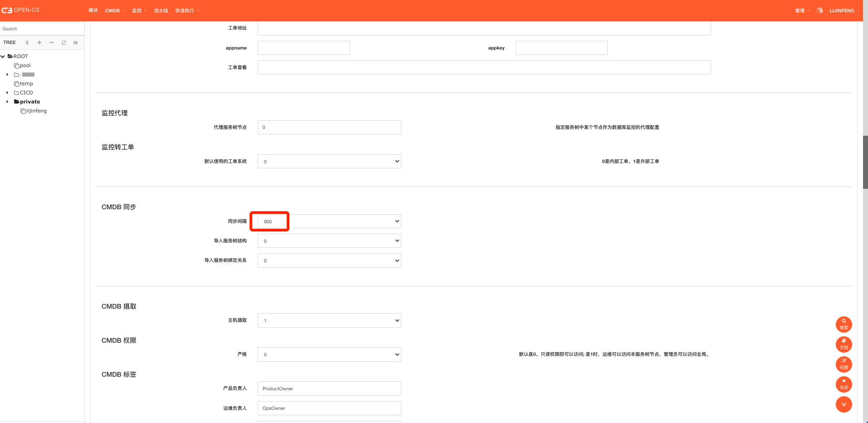Screen dimensions: 868x423
Task: Click the double-arrow collapse sidebar icon
Action: (x=76, y=43)
